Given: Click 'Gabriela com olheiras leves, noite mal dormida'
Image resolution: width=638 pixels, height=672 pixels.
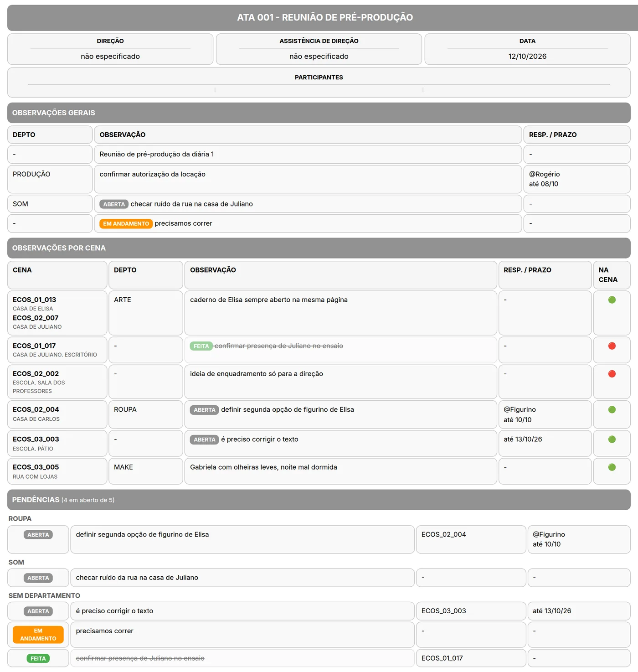Looking at the screenshot, I should (263, 467).
